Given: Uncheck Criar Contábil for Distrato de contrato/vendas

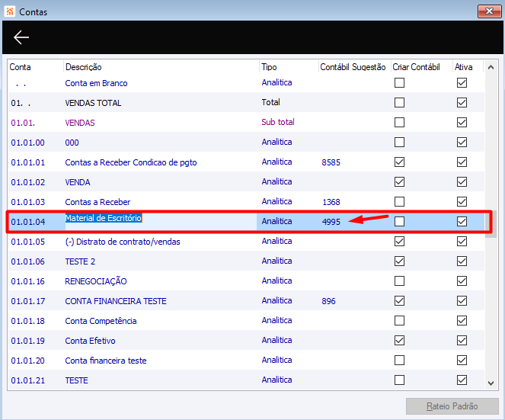Looking at the screenshot, I should pyautogui.click(x=399, y=242).
